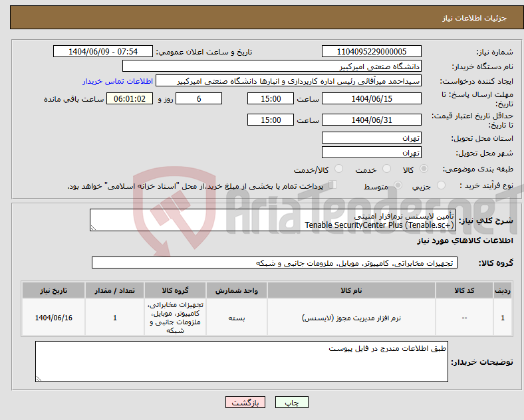Click the نام کالا column header
524x420 pixels.
coord(351,290)
